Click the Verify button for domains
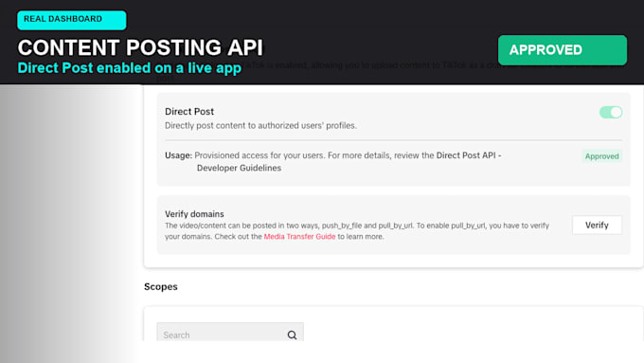Image resolution: width=644 pixels, height=363 pixels. tap(597, 225)
